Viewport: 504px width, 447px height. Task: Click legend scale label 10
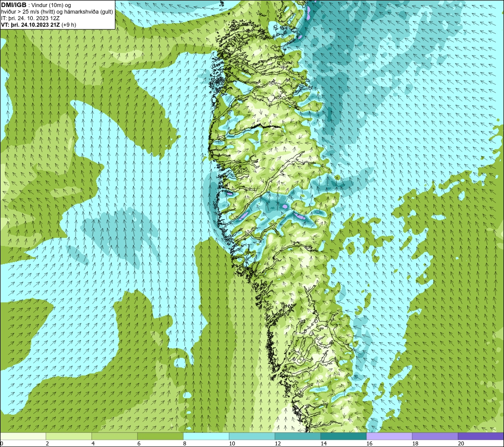point(232,443)
